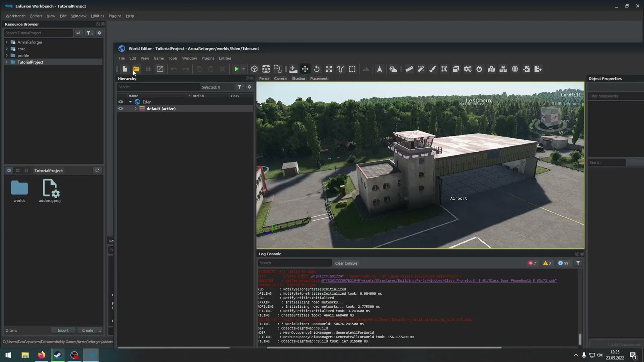Open Windows Start menu
Screen dimensions: 644x362
[x=8, y=355]
